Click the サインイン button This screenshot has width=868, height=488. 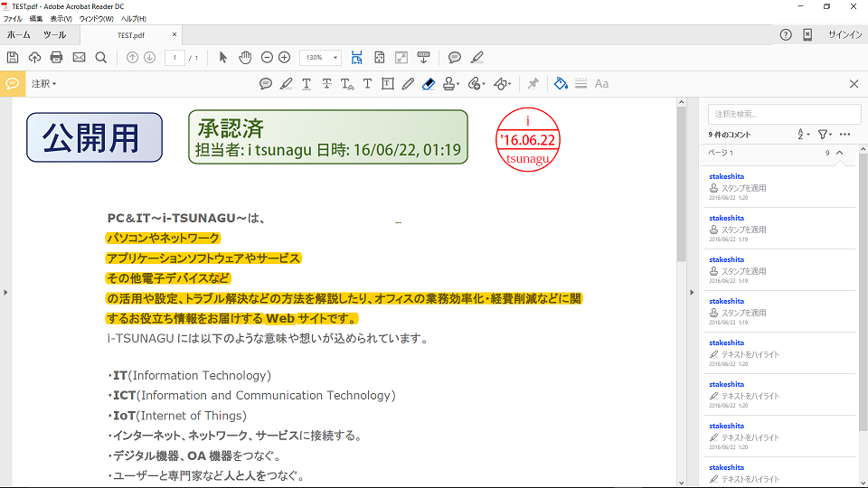pos(844,35)
